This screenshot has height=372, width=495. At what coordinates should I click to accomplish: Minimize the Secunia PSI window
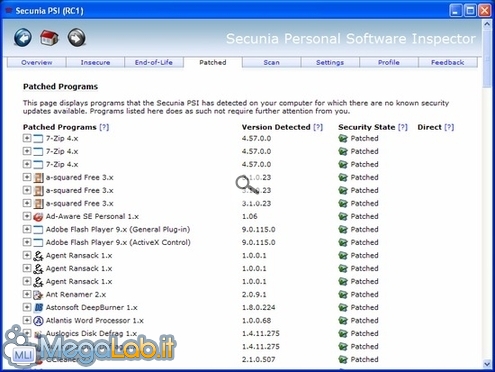456,10
